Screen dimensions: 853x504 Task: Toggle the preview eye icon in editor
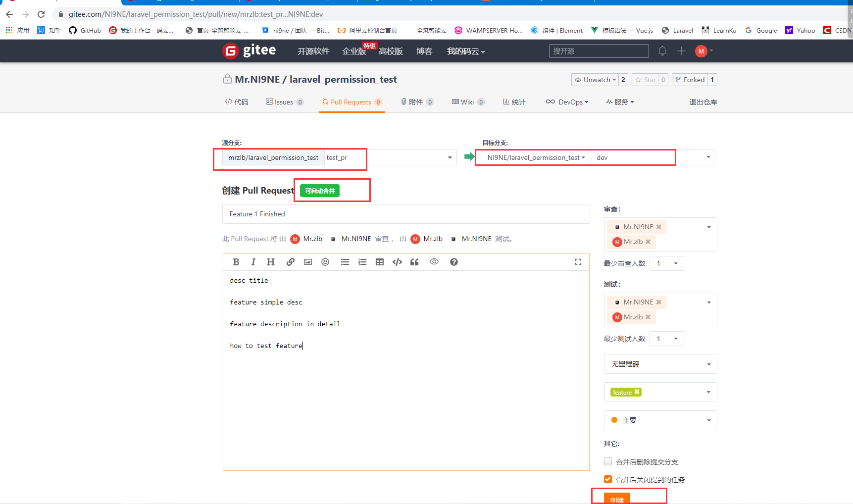click(x=434, y=262)
